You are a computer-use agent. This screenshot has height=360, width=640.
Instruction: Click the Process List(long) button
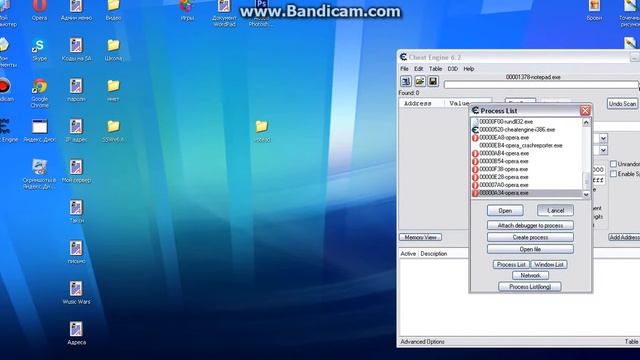[x=530, y=287]
